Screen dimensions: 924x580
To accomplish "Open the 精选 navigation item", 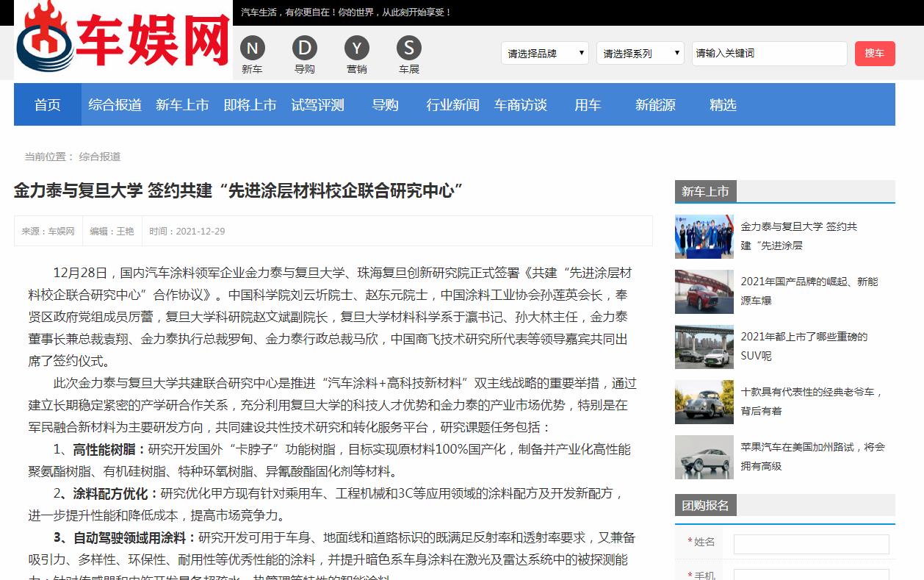I will [x=723, y=104].
